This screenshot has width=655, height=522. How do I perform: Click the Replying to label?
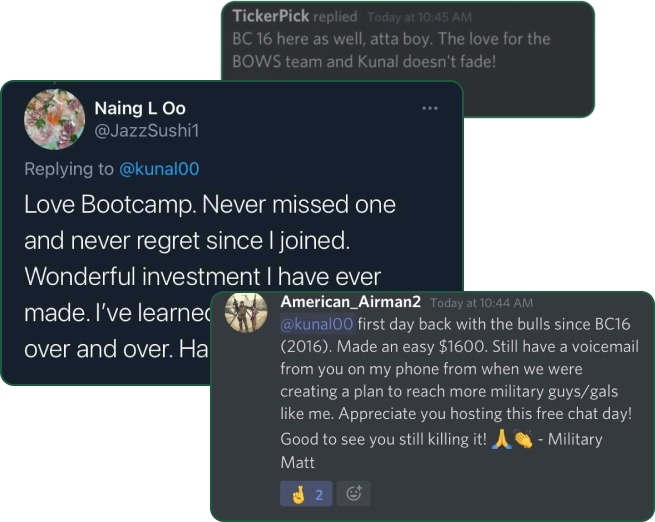[x=69, y=169]
